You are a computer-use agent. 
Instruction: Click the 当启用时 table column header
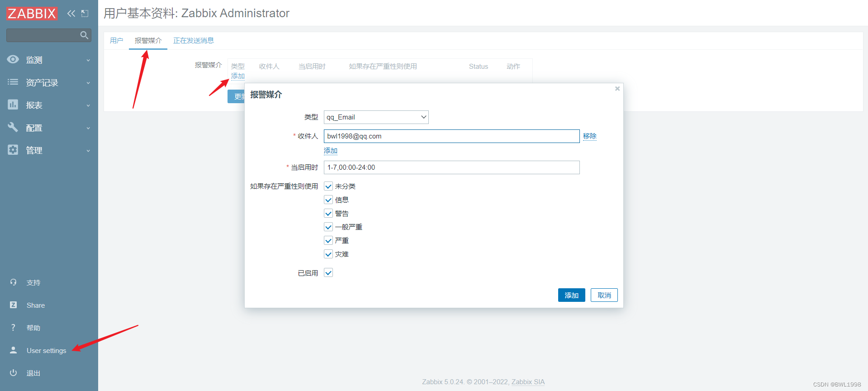click(x=312, y=67)
